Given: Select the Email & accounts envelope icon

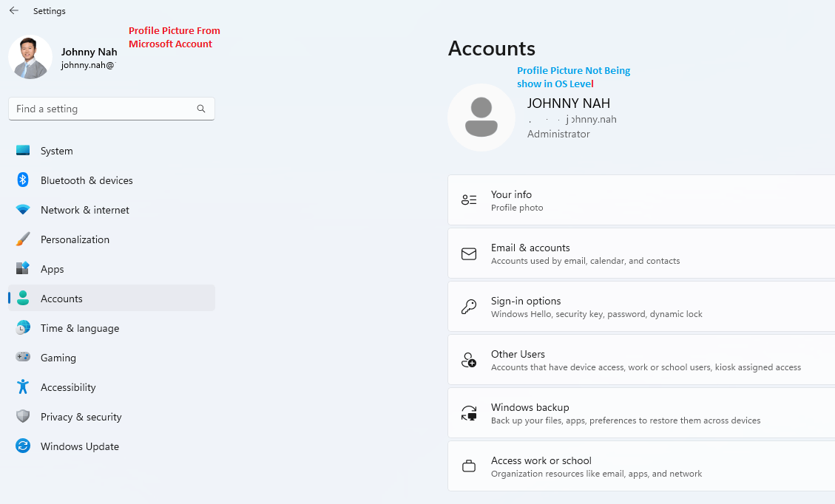Looking at the screenshot, I should click(x=469, y=253).
